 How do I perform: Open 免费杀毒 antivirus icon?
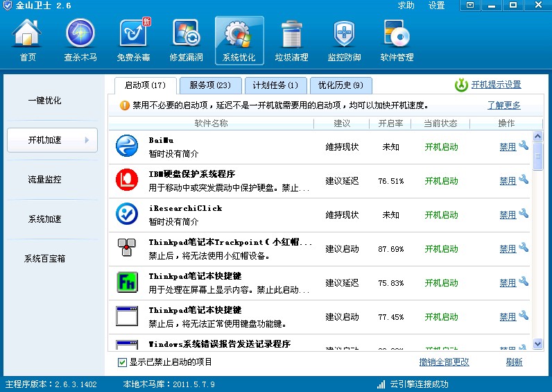click(x=134, y=33)
